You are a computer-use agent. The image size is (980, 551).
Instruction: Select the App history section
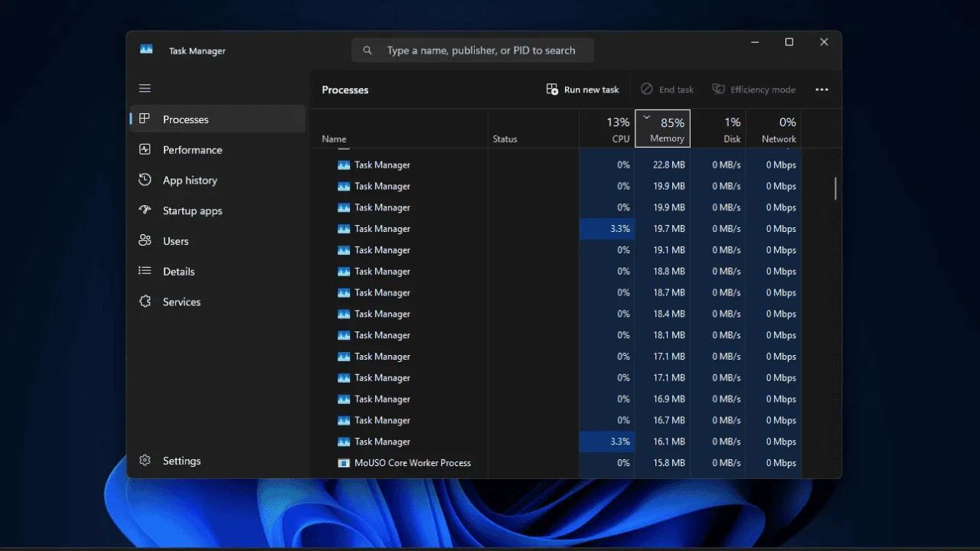190,180
